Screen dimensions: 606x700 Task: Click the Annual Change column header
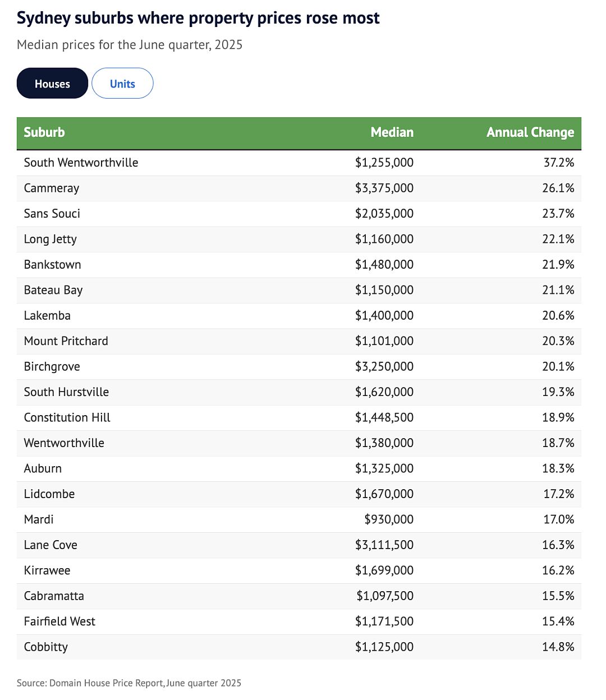pyautogui.click(x=530, y=132)
